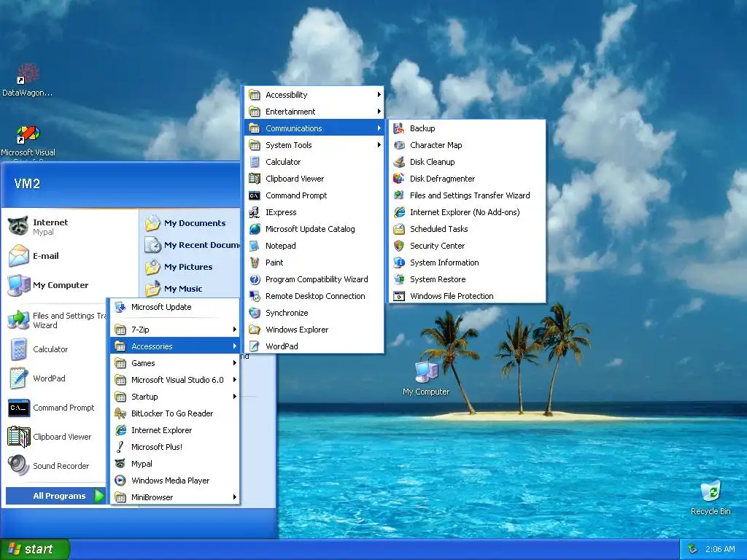Open Remote Desktop Connection icon
Screen dimensions: 747x560
[x=255, y=296]
